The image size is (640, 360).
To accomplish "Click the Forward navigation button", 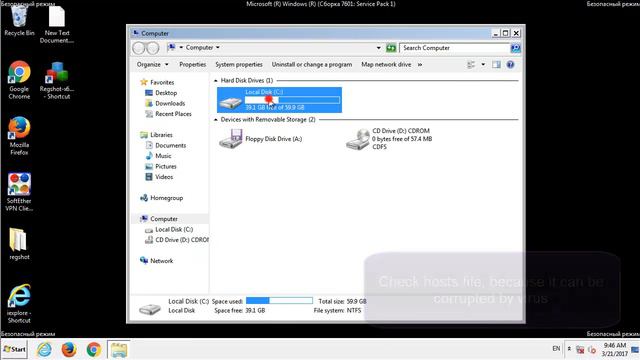I will coord(153,48).
